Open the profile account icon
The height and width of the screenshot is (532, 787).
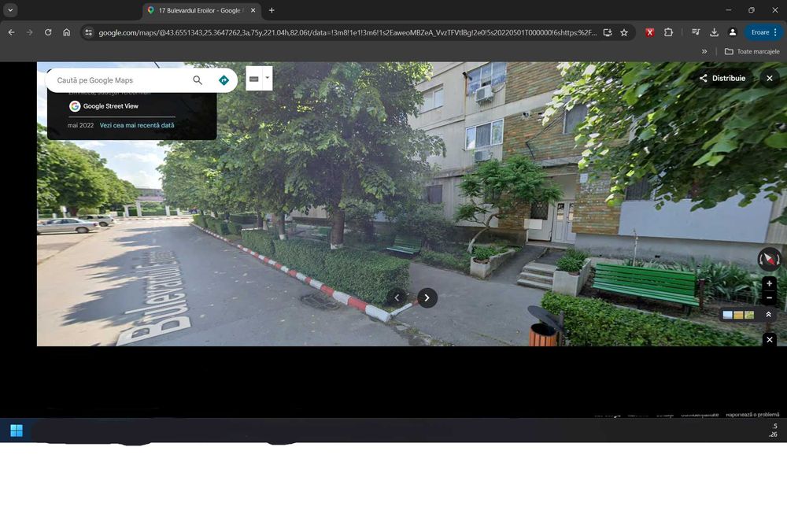[732, 32]
